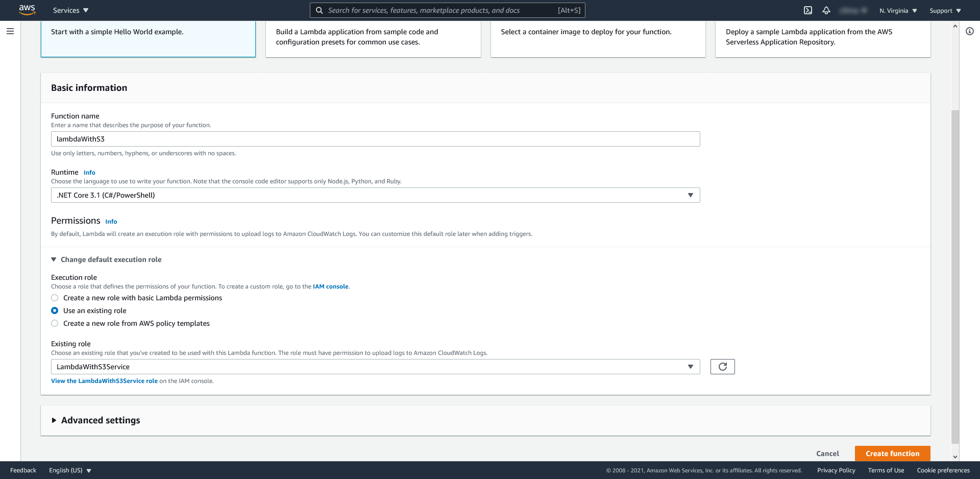Open the Runtime Info link
Image resolution: width=980 pixels, height=479 pixels.
(x=89, y=173)
